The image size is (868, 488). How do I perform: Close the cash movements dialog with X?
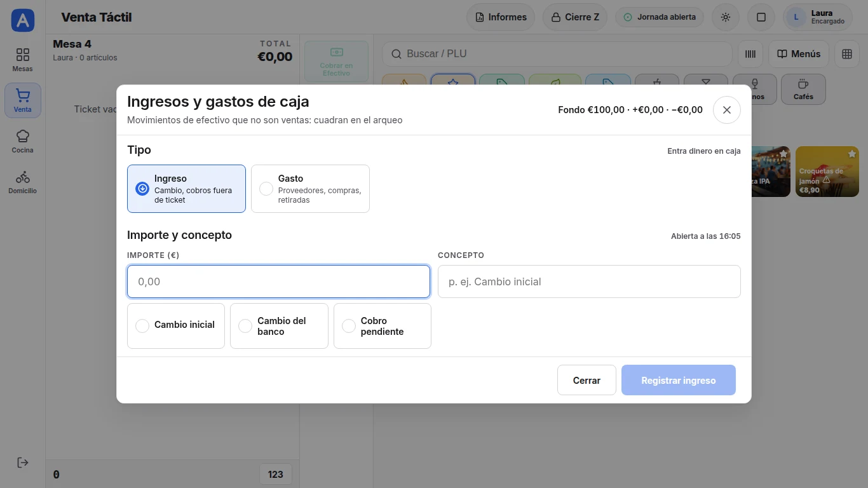tap(727, 110)
